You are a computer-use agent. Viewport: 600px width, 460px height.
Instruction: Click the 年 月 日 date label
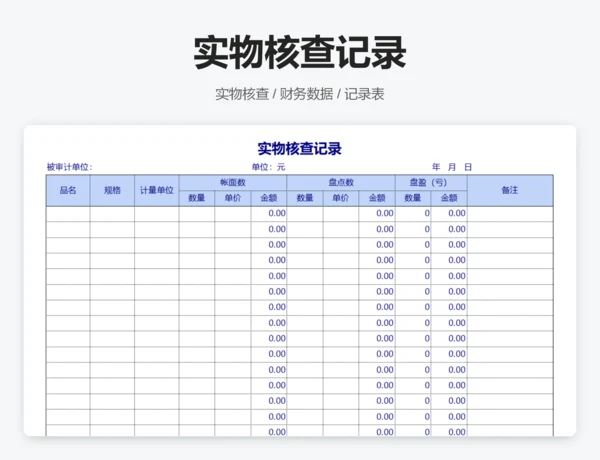[452, 167]
